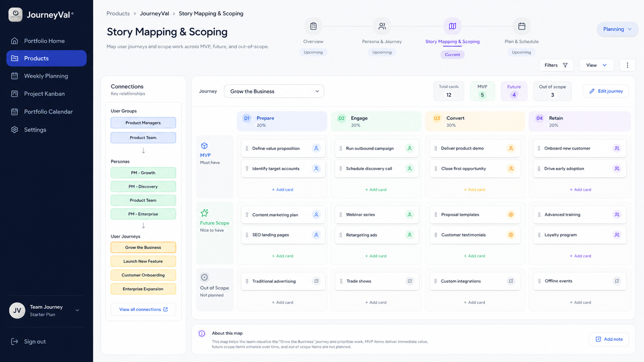Image resolution: width=644 pixels, height=362 pixels.
Task: Click the drag handle on Identify target accounts
Action: 247,168
